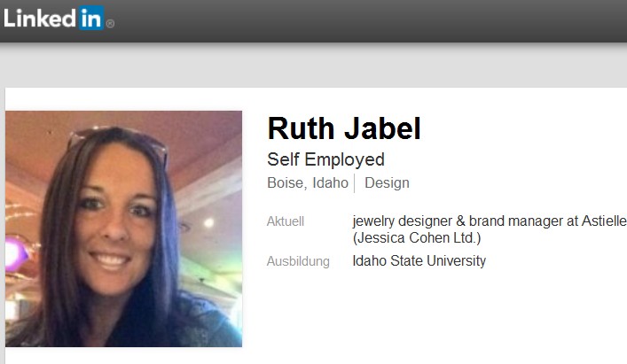Image resolution: width=627 pixels, height=364 pixels.
Task: Click the separator between Boise, Idaho and Design
Action: pyautogui.click(x=354, y=183)
